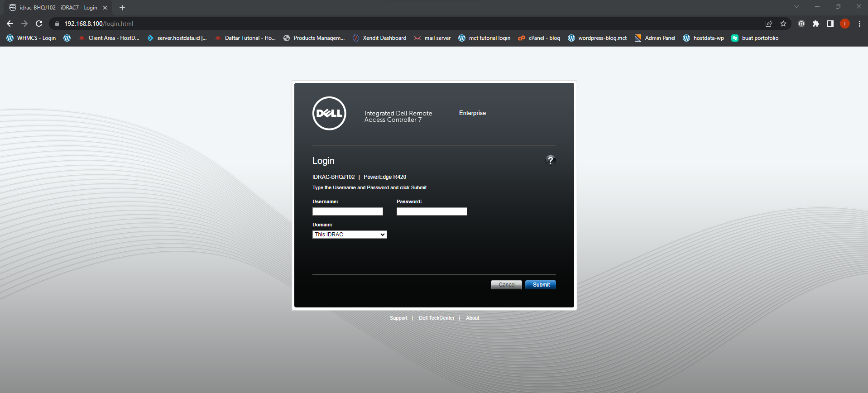The image size is (868, 393).
Task: Open the tab search chevron
Action: (x=796, y=6)
